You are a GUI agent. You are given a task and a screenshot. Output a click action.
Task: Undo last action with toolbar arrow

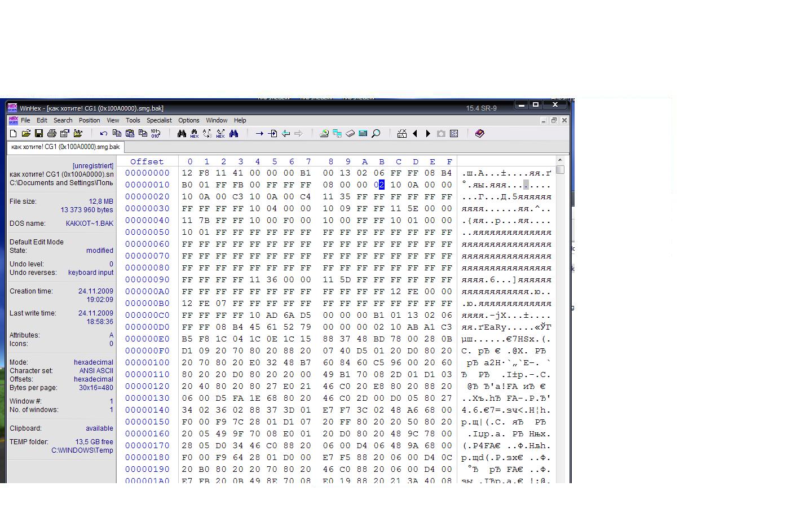click(x=104, y=134)
